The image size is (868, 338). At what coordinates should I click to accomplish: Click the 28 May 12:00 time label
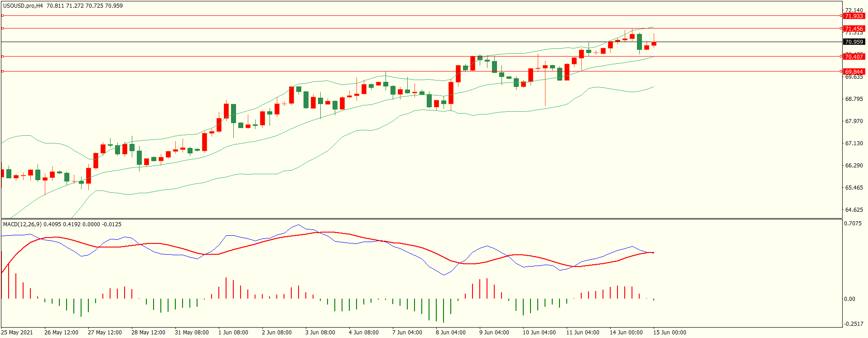[148, 333]
